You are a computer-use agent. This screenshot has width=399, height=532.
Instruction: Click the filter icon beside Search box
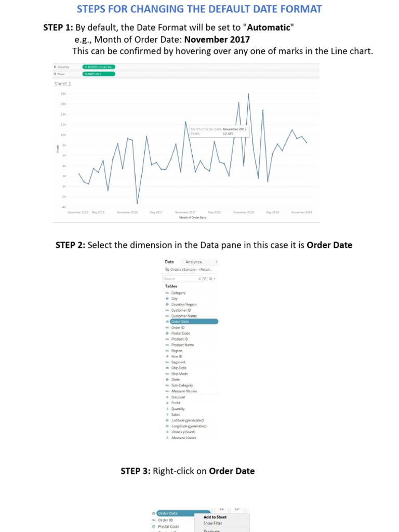pos(205,279)
